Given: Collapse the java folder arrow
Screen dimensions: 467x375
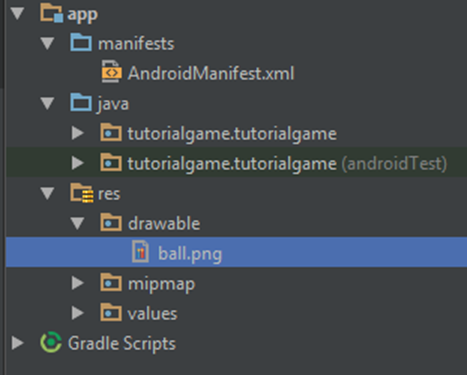Looking at the screenshot, I should (47, 103).
